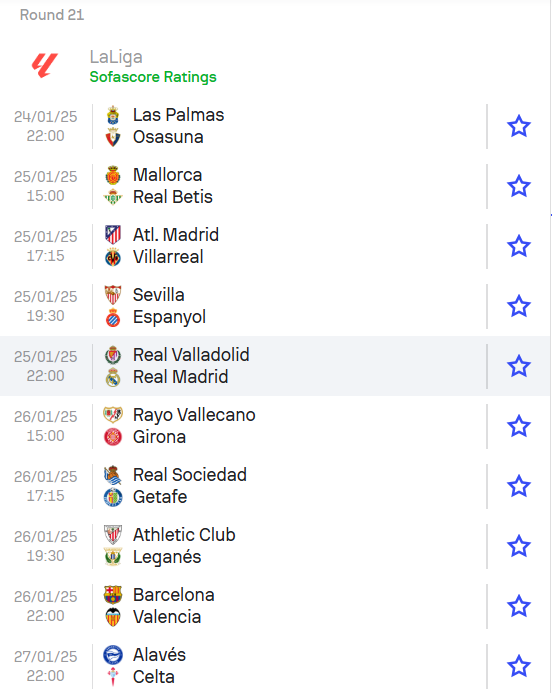The width and height of the screenshot is (552, 693).
Task: Select the Barcelona team crest
Action: [x=113, y=595]
